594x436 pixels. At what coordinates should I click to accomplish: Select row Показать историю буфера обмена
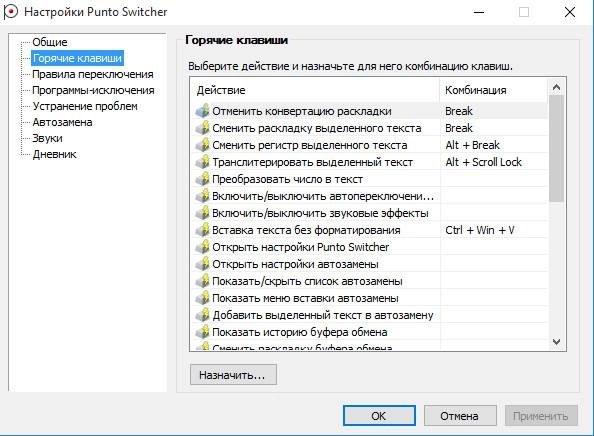coord(369,332)
